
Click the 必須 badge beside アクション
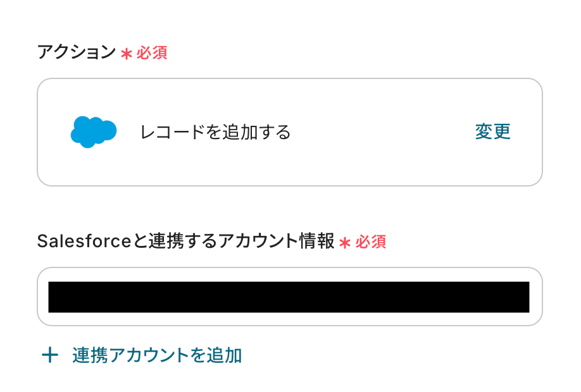[x=152, y=53]
